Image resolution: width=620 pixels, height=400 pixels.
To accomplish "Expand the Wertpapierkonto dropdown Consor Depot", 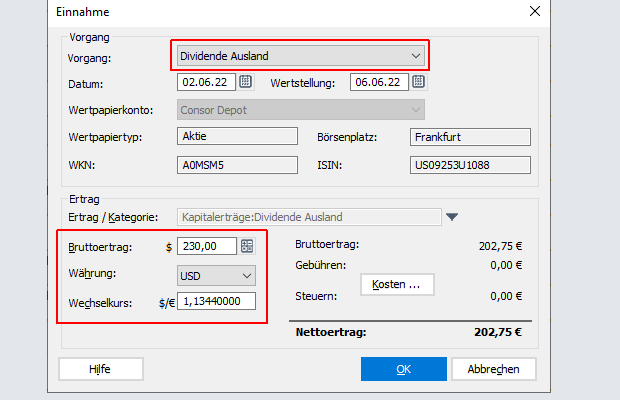I will 301,109.
